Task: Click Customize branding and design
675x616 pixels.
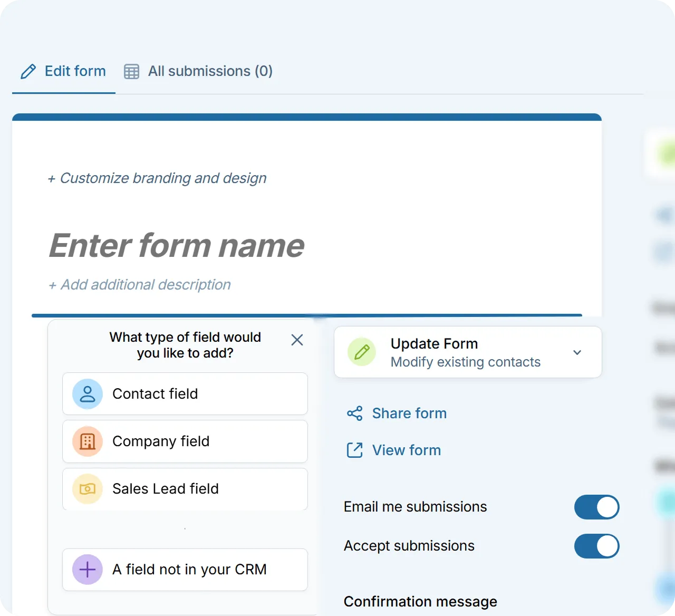Action: coord(157,178)
